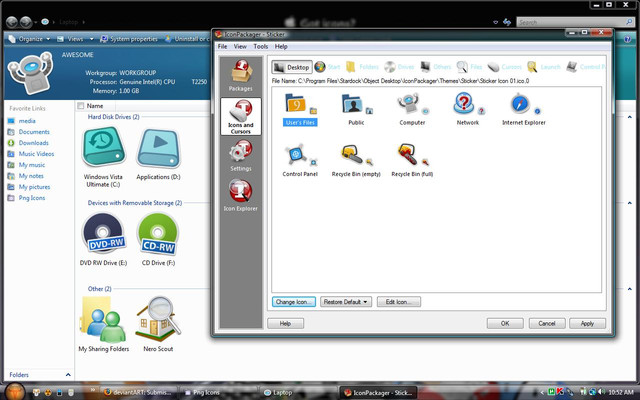Click the back arrow in Explorer window
Screen dimensions: 640x400
12,22
